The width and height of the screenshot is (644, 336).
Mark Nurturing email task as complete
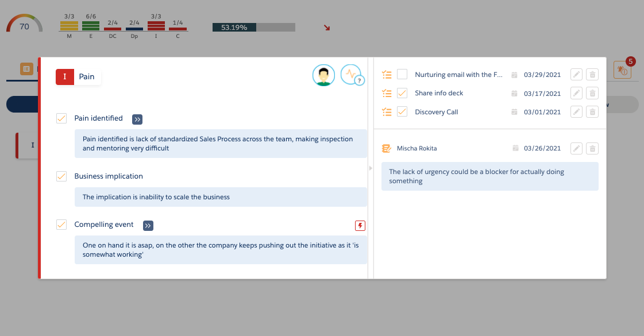coord(402,75)
